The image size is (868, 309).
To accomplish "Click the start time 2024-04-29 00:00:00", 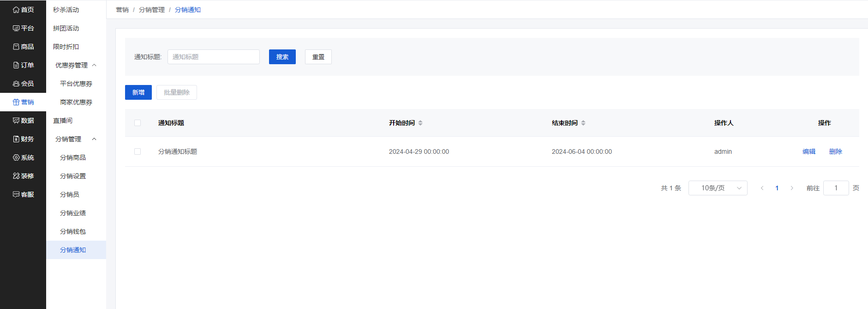I will pos(419,151).
